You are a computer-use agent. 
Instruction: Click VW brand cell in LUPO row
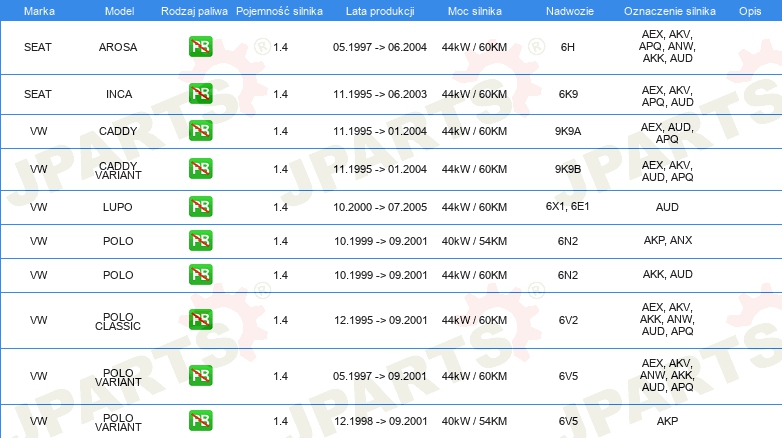point(38,207)
